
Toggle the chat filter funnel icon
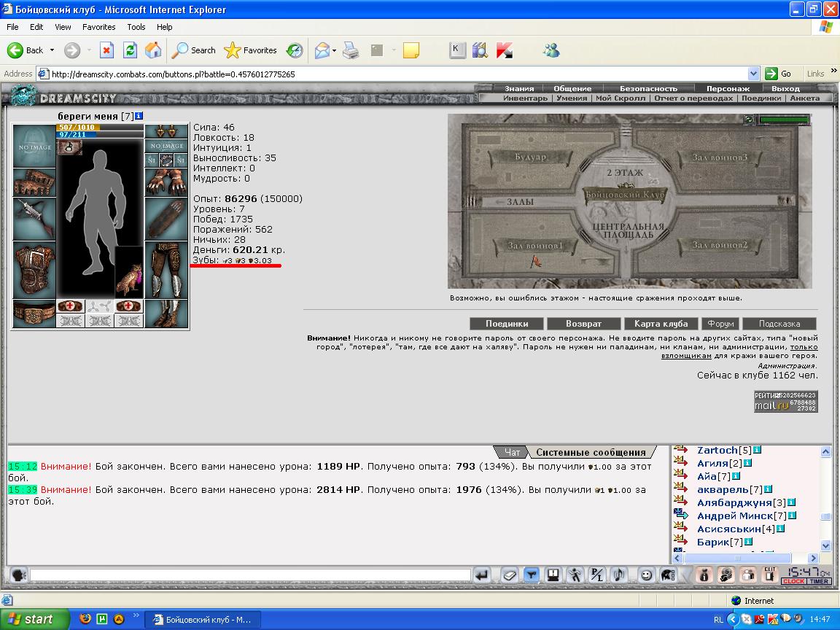[531, 575]
